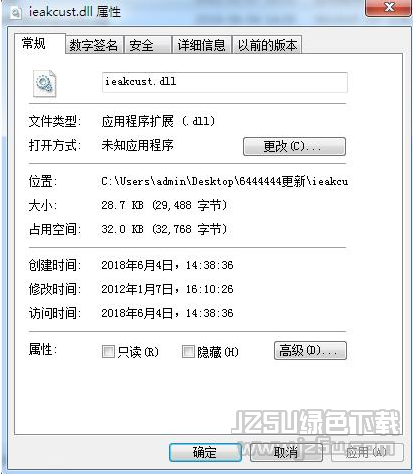Click the small file icon in title bar
The width and height of the screenshot is (413, 474).
16,12
